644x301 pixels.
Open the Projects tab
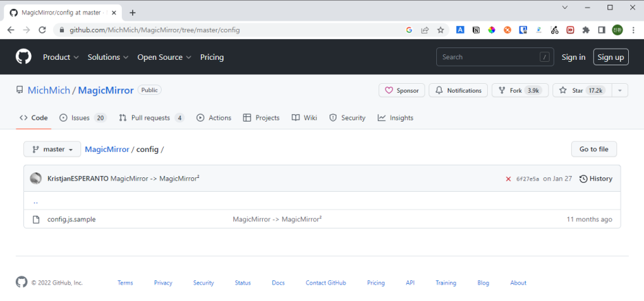(261, 118)
